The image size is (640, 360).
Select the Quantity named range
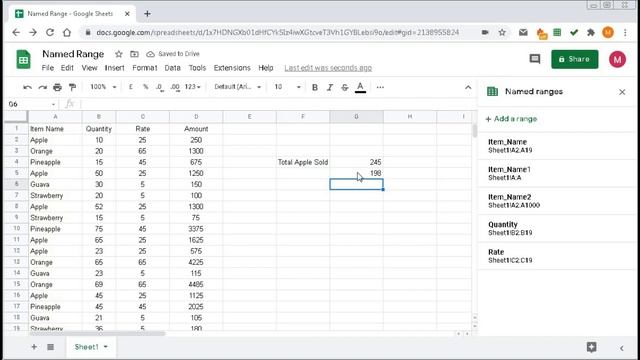click(557, 228)
